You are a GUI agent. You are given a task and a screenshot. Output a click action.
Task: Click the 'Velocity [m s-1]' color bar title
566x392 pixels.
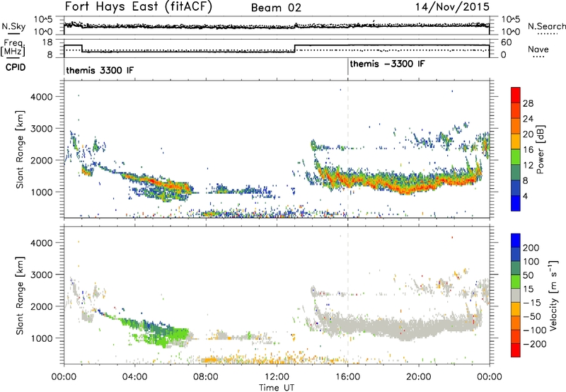tap(553, 295)
